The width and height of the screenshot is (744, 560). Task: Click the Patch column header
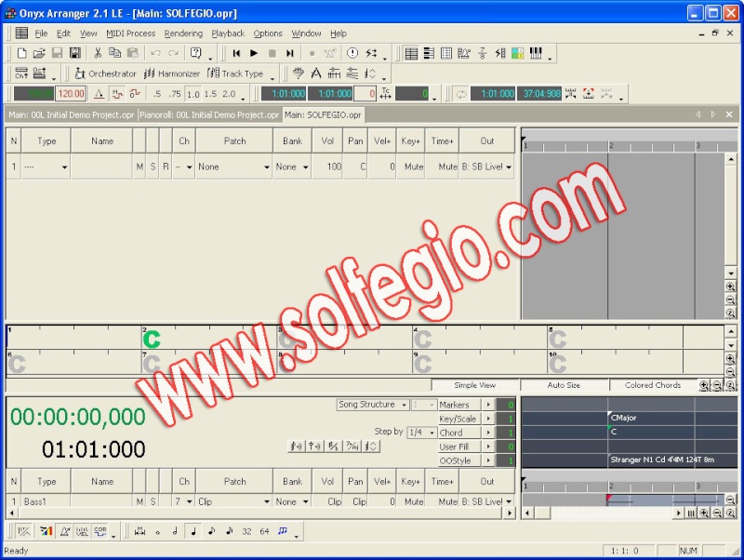pos(234,141)
